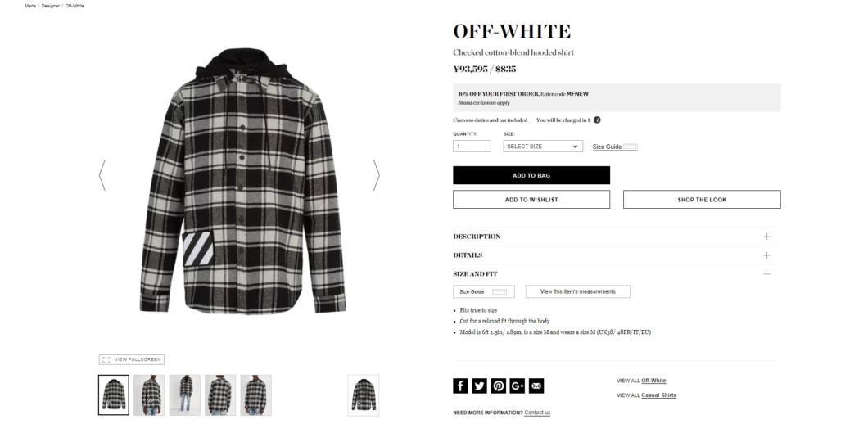Click the Pinterest share icon
Viewport: 868px width, 424px height.
498,386
